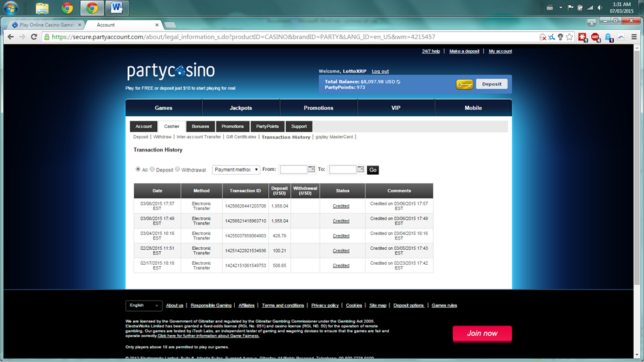Open the VIP navigation menu

click(x=396, y=108)
